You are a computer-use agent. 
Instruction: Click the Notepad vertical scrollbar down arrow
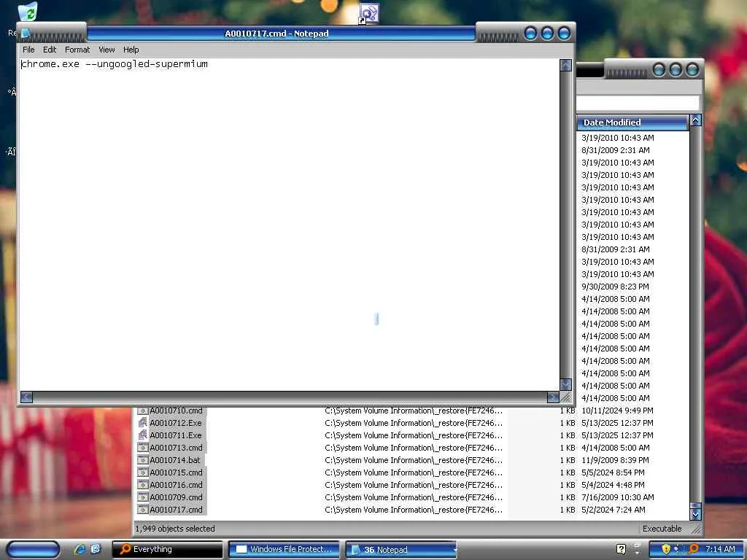pos(565,384)
